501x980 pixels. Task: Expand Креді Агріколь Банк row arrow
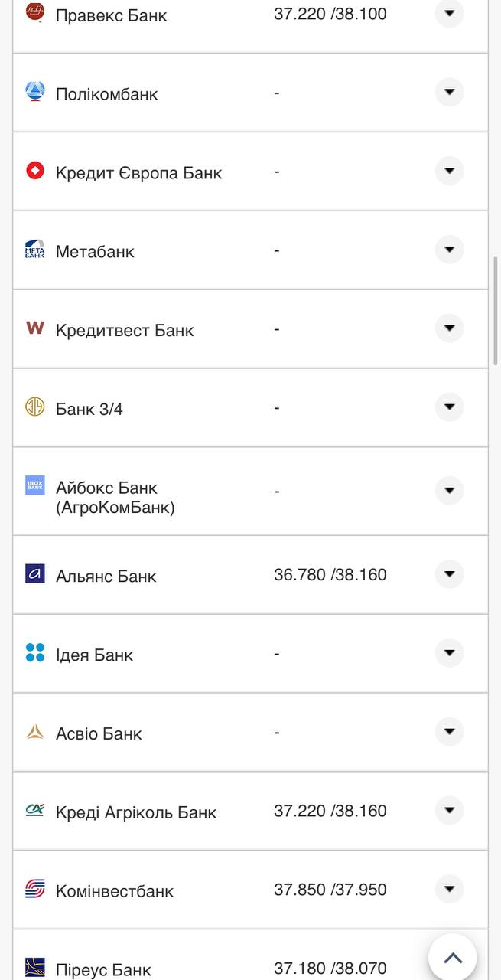449,810
